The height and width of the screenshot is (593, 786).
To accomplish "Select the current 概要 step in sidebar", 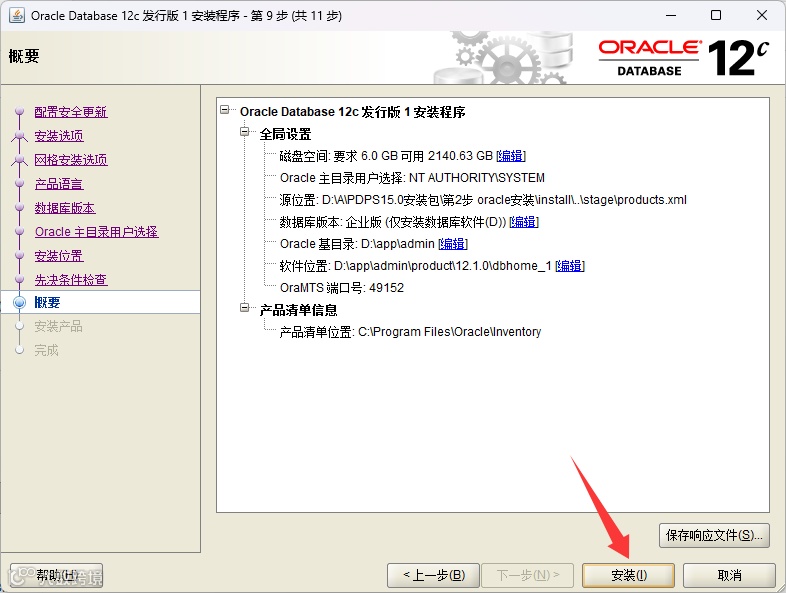I will 100,302.
